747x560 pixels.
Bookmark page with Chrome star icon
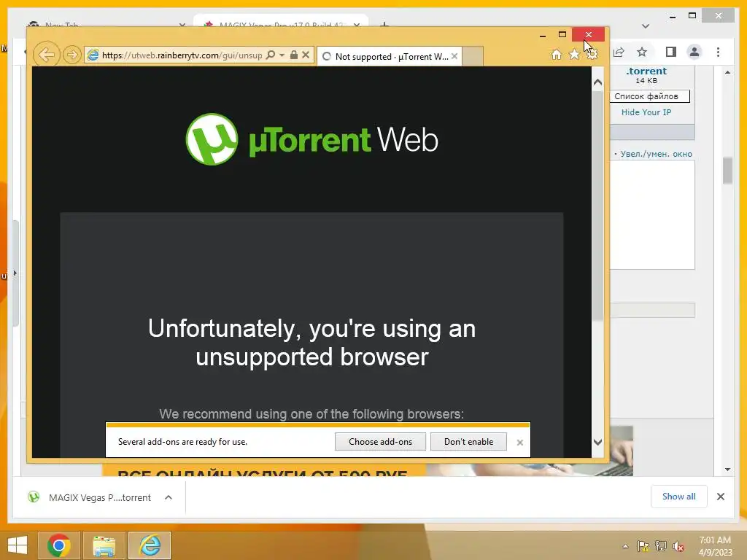click(x=642, y=52)
